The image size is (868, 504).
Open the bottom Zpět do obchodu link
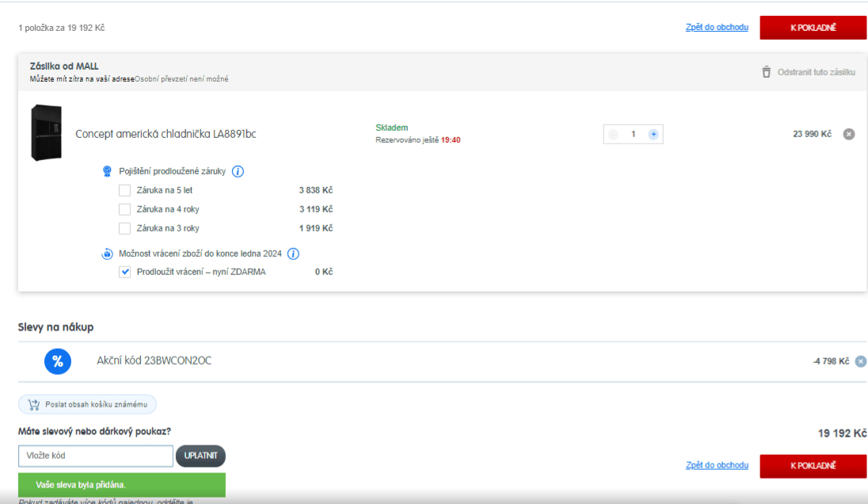(x=717, y=465)
